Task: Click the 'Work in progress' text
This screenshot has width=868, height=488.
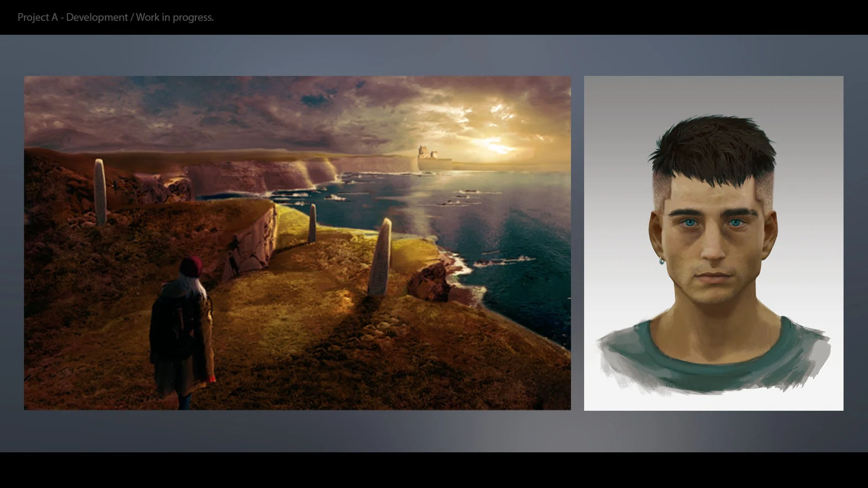Action: click(x=175, y=17)
